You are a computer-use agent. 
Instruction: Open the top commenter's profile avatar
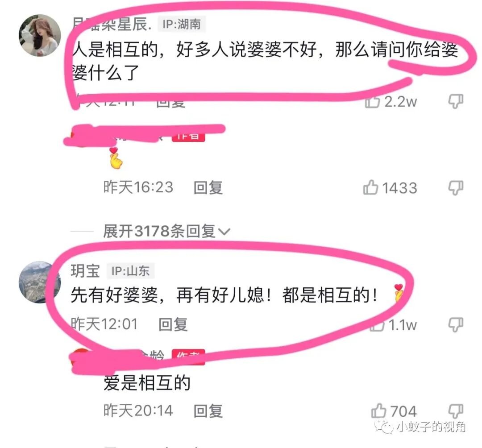point(40,35)
